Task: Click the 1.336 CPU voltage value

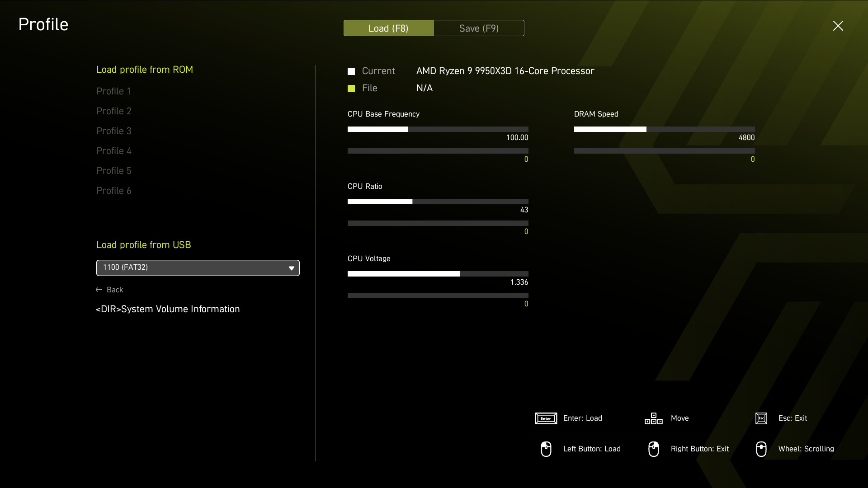Action: pyautogui.click(x=519, y=282)
